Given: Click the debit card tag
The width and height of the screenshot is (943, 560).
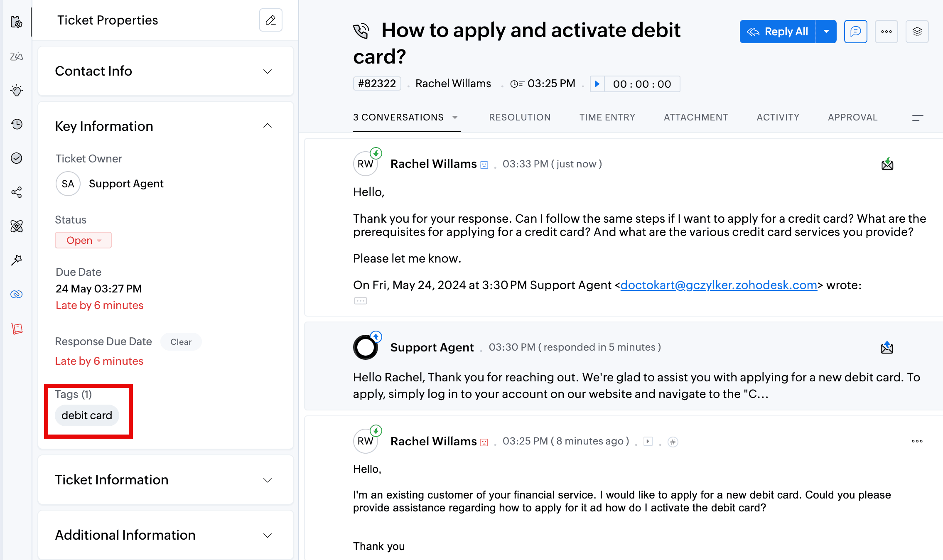Looking at the screenshot, I should (87, 415).
